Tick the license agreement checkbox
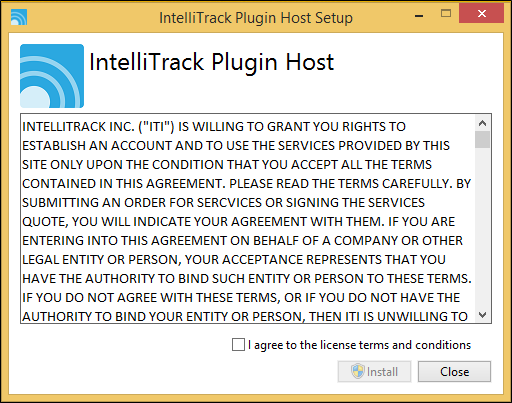Screen dimensions: 512x403 pos(238,345)
